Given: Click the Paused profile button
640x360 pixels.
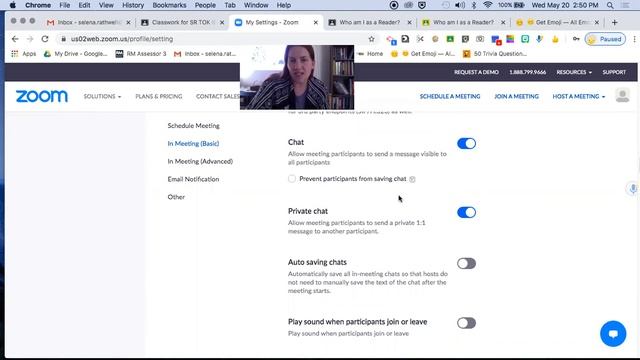Looking at the screenshot, I should tap(605, 39).
